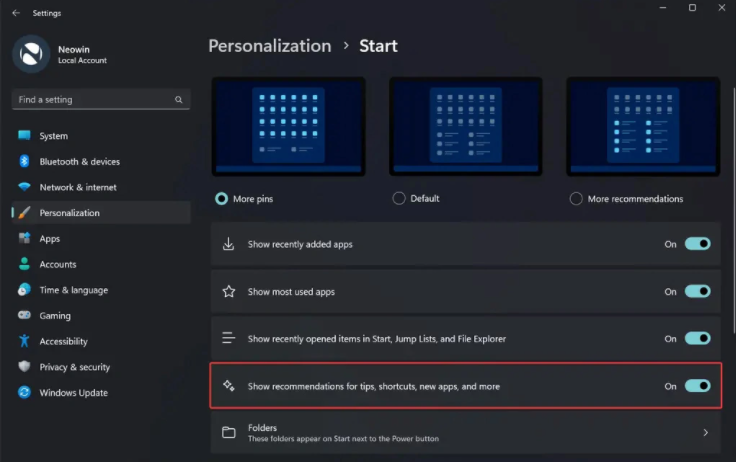Screen dimensions: 736x462
Task: Click the Windows Update sync icon
Action: point(24,393)
